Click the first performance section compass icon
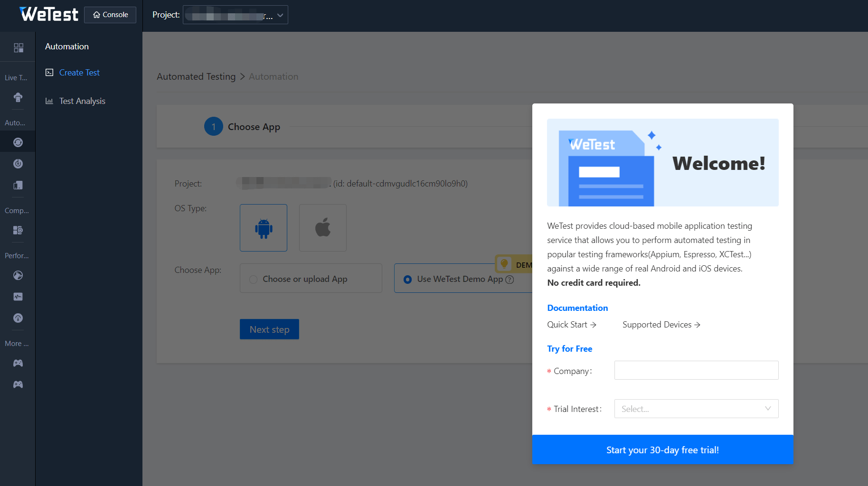 [x=18, y=275]
